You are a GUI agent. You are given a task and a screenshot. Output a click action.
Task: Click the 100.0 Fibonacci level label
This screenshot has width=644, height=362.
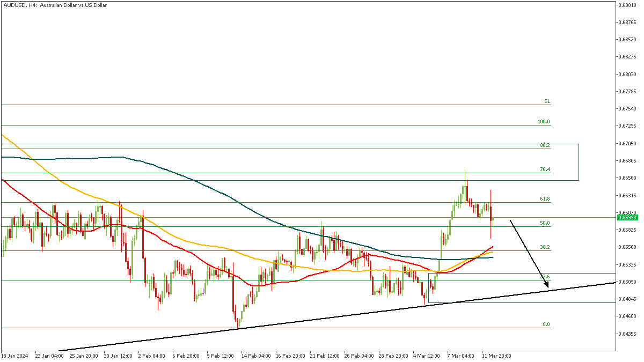(x=544, y=122)
